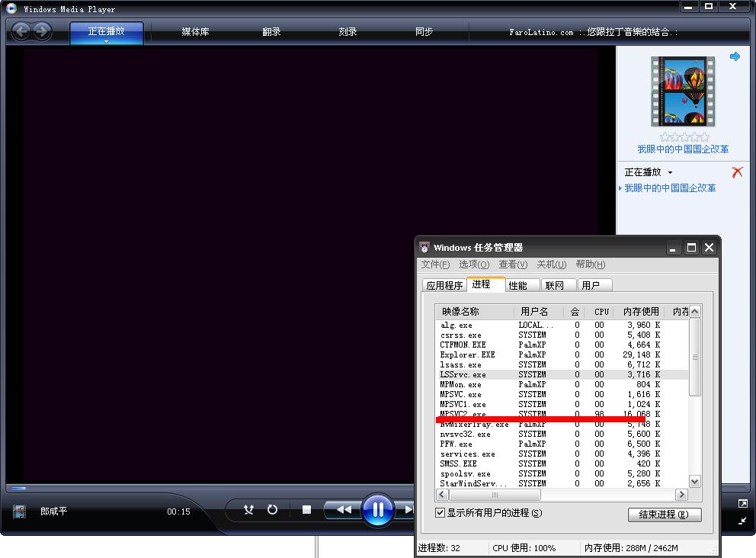756x558 pixels.
Task: Open the 同步 tab
Action: click(424, 32)
